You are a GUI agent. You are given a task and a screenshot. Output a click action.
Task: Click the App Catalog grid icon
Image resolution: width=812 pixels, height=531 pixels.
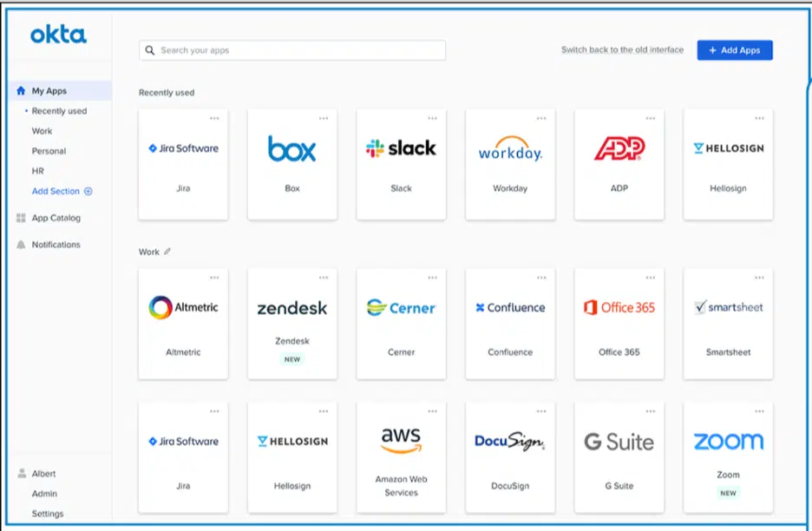(x=21, y=218)
